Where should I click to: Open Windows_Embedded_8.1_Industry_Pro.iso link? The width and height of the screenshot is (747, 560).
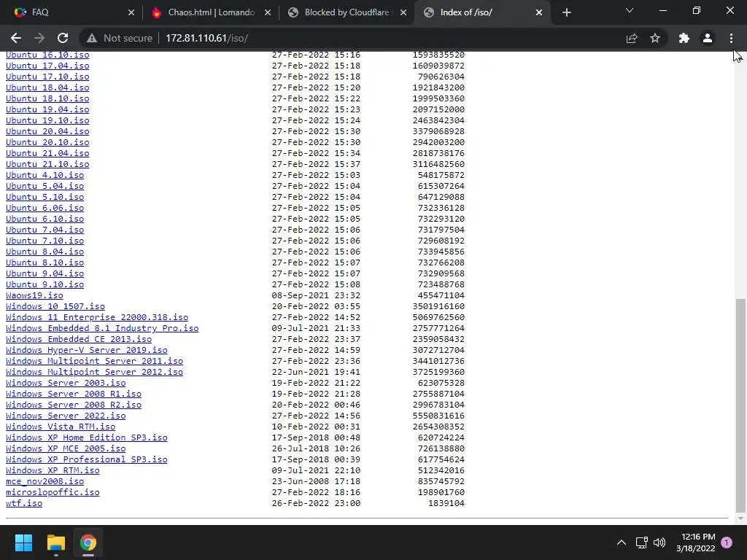pos(102,329)
